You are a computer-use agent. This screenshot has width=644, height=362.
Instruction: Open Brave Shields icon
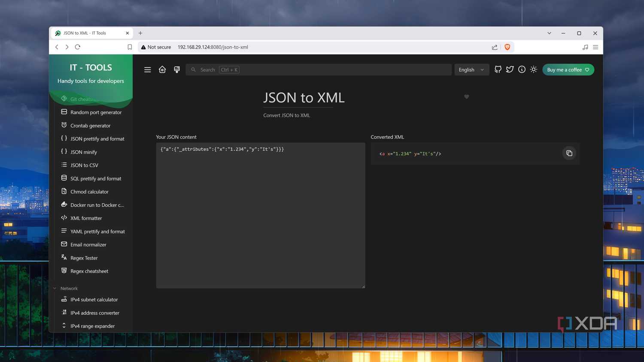coord(507,47)
